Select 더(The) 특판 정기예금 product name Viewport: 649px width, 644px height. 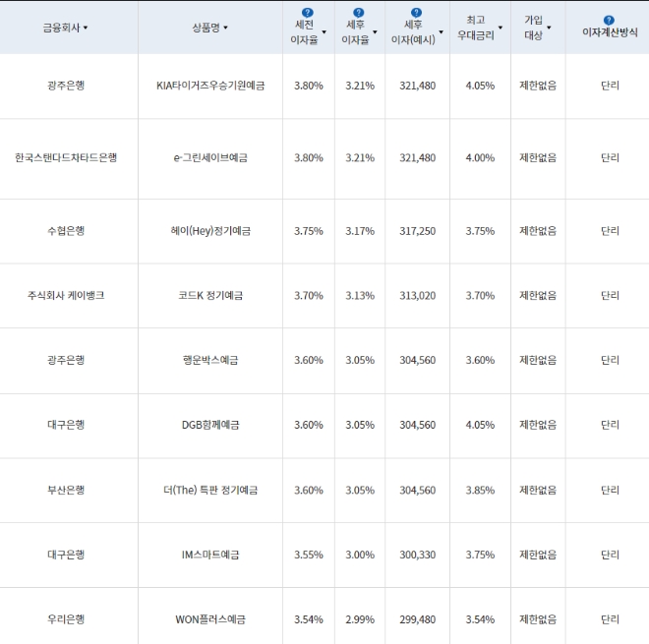point(210,490)
